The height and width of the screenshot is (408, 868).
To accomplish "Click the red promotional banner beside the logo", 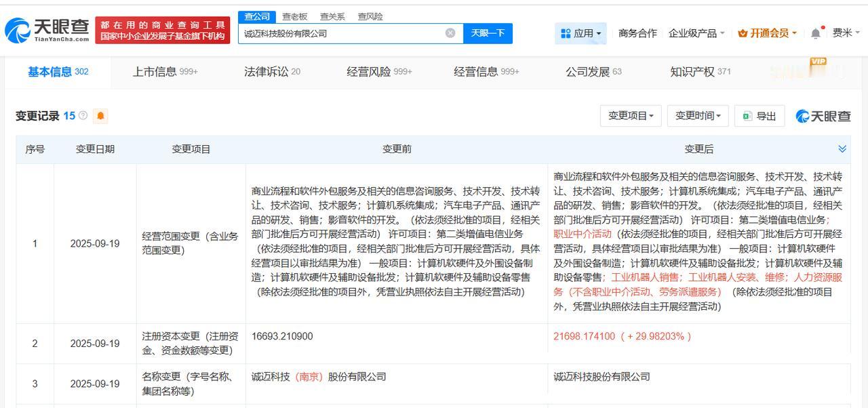I will click(162, 30).
